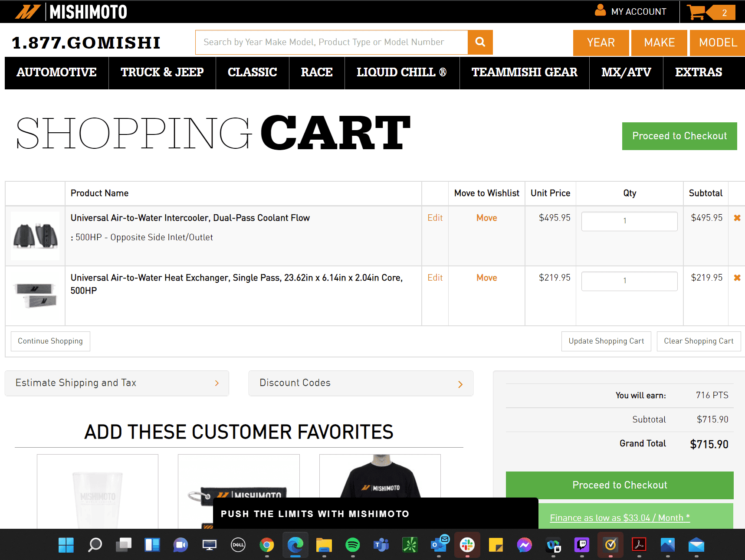Open Twitch from taskbar
Screen dimensions: 745x560
[x=582, y=545]
